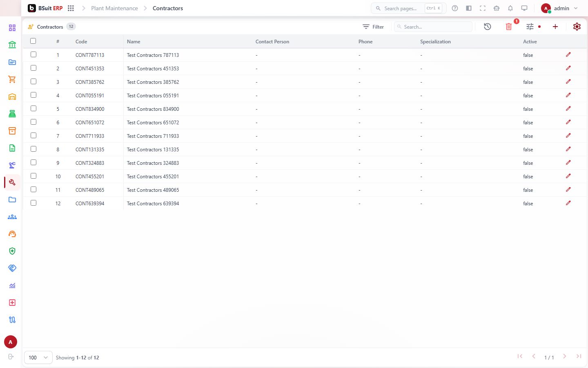
Task: Open the column options sliders icon
Action: [x=530, y=27]
